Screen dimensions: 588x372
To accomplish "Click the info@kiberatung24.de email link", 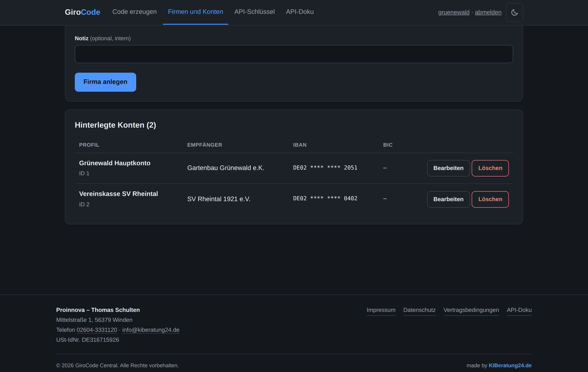I will [151, 330].
